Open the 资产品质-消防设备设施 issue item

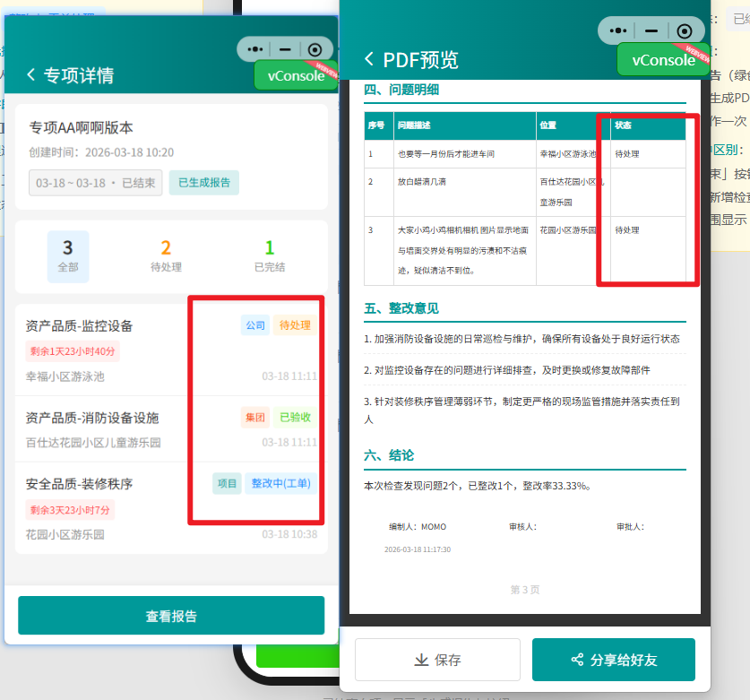[x=108, y=428]
